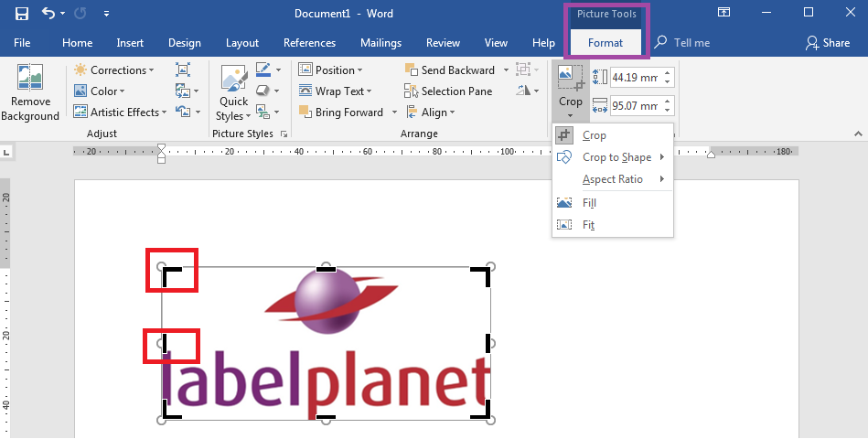Screen dimensions: 868x439
Task: Open the Review tab
Action: 443,43
